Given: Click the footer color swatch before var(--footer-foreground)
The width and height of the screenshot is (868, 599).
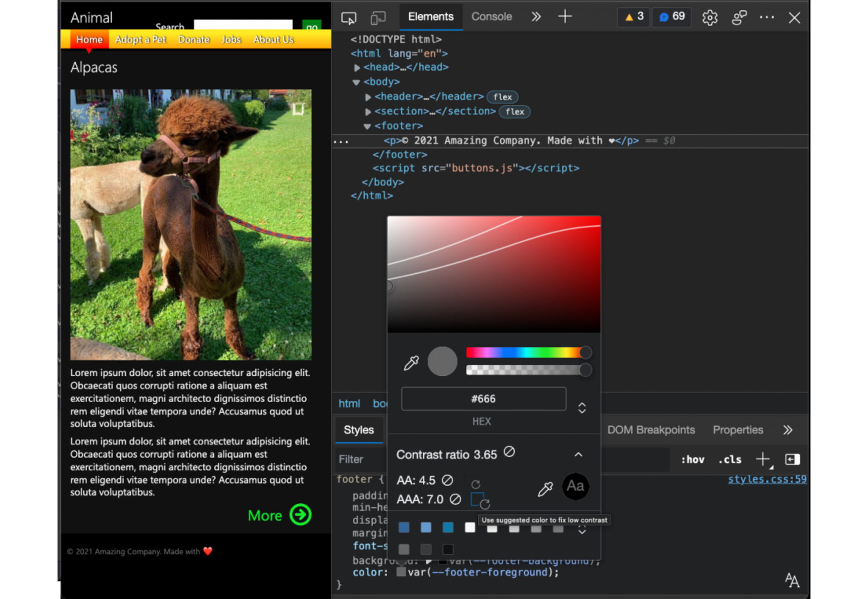Looking at the screenshot, I should click(401, 572).
